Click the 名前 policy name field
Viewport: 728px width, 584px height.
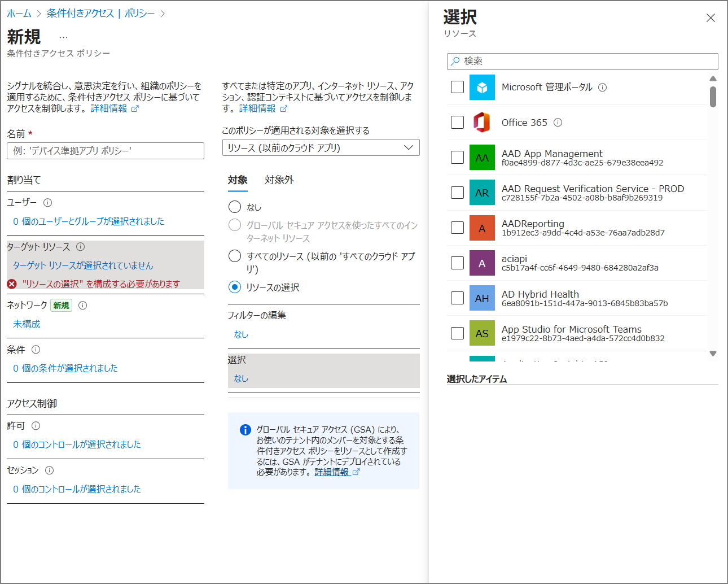click(x=106, y=151)
